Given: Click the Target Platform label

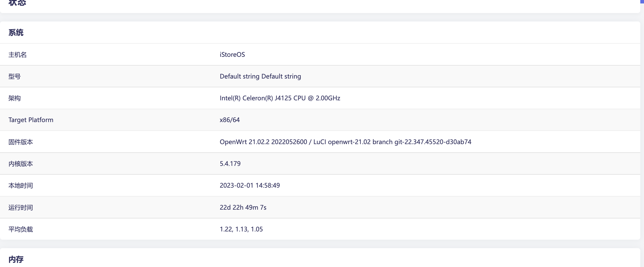Looking at the screenshot, I should (31, 120).
